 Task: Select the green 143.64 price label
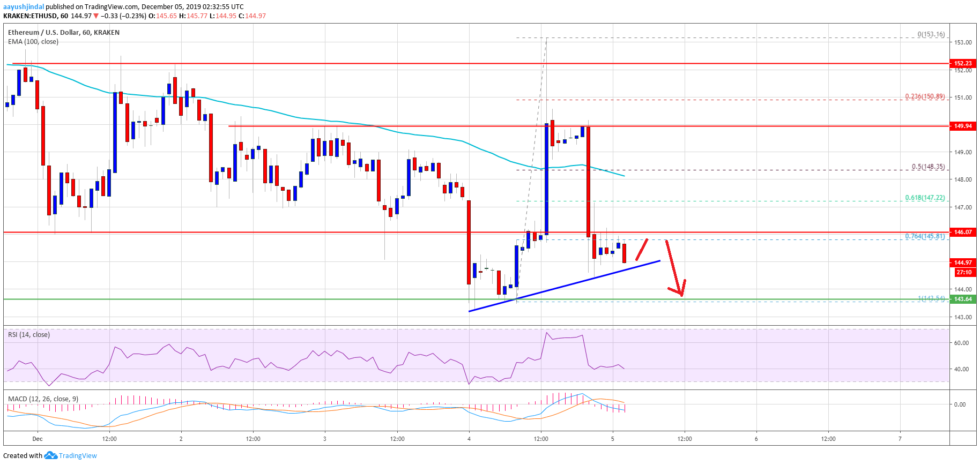963,299
